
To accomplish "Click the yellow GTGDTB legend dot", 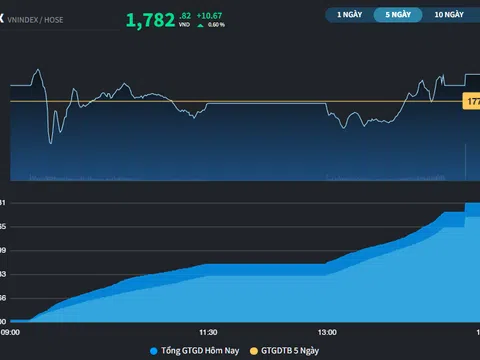I will coord(254,351).
